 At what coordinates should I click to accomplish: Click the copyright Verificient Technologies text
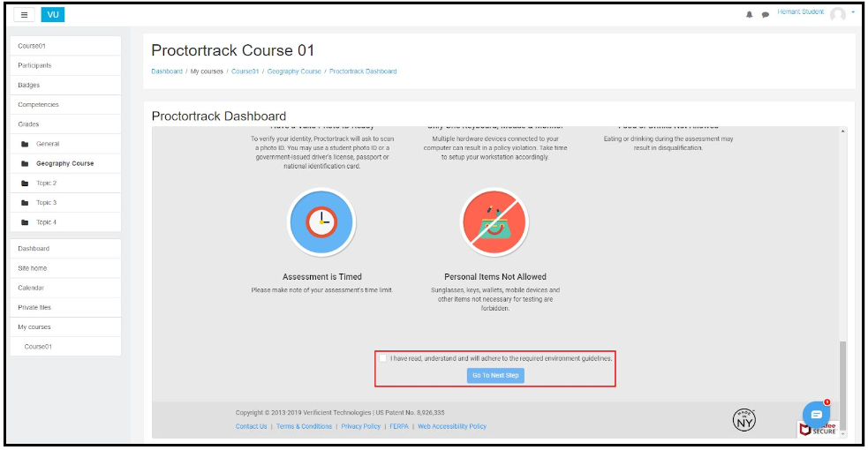pos(340,412)
